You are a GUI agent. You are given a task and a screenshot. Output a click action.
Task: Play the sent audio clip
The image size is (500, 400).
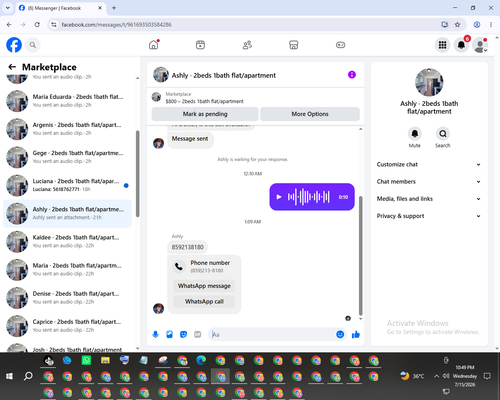(279, 197)
